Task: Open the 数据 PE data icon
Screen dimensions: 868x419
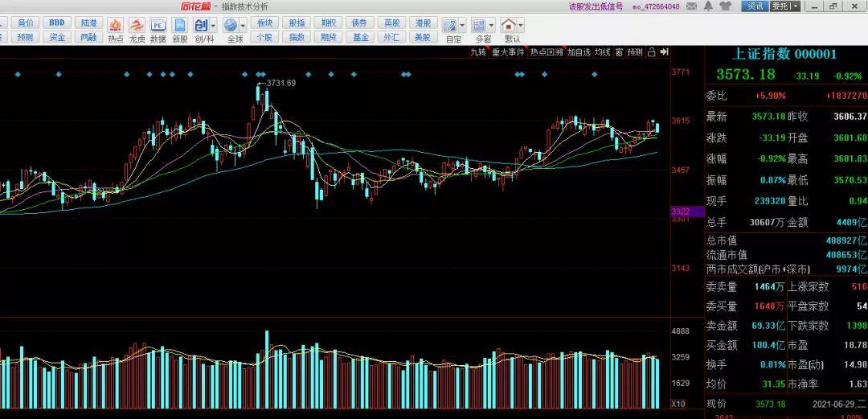Action: tap(158, 30)
